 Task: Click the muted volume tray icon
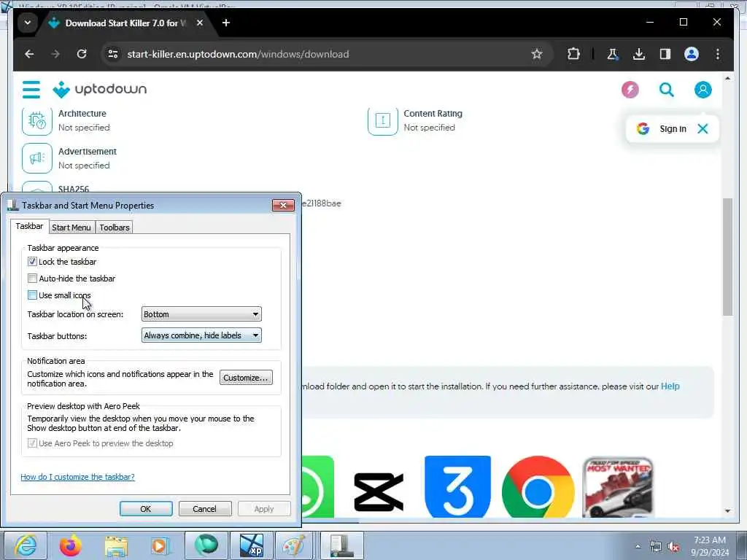pyautogui.click(x=673, y=547)
